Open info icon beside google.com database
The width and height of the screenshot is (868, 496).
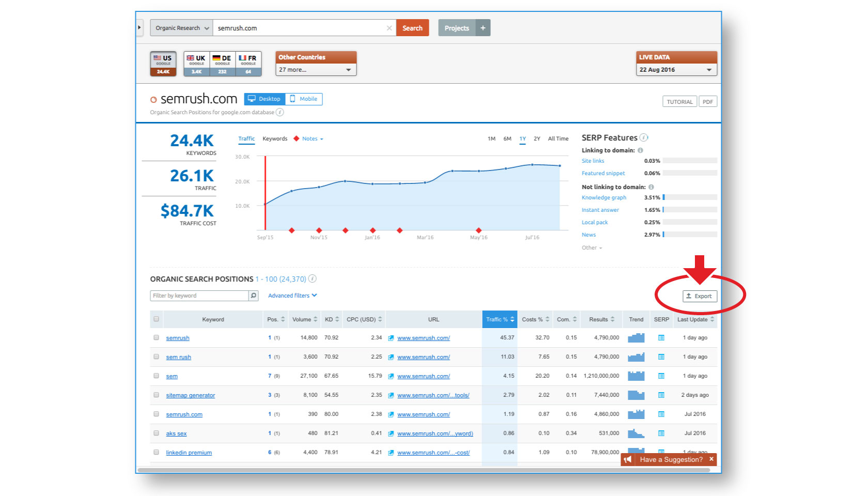(280, 112)
